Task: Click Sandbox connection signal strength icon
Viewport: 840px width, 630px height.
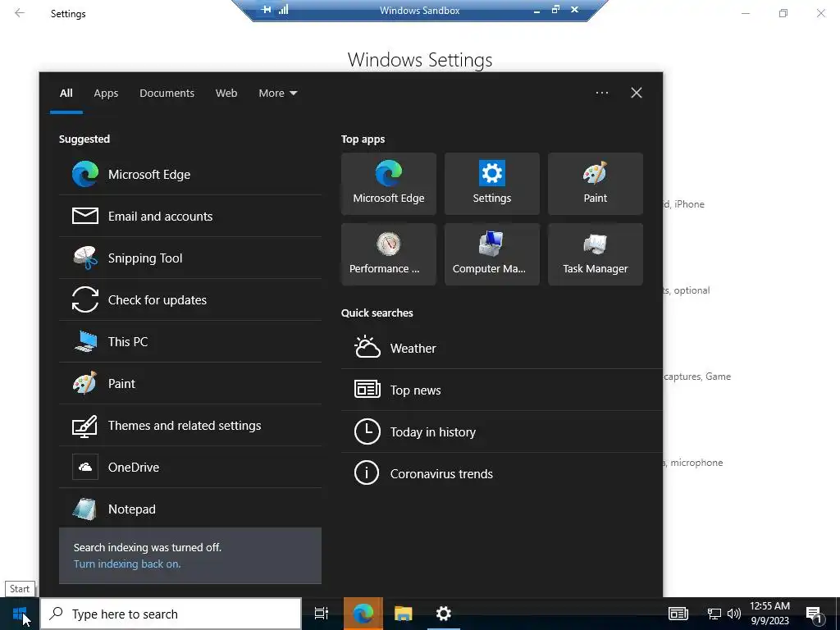Action: (x=283, y=10)
